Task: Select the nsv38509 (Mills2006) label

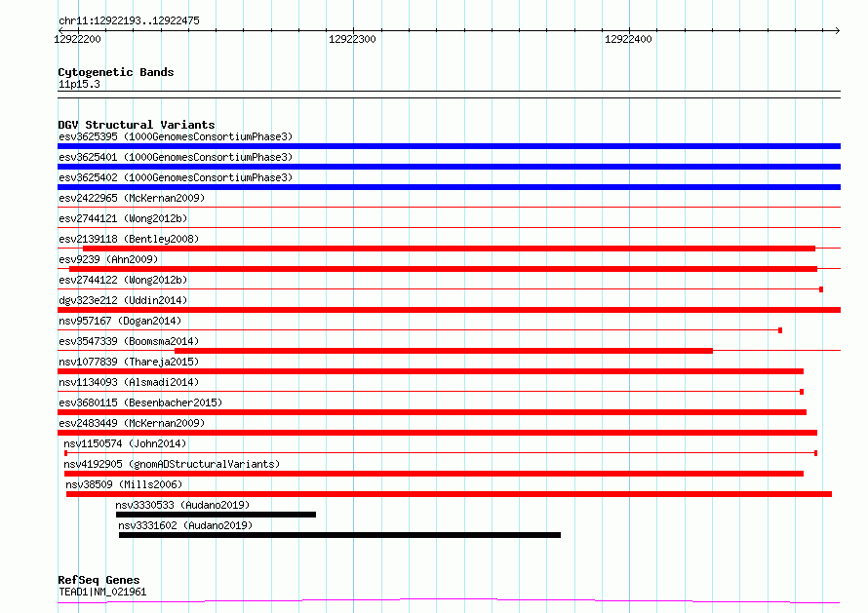Action: click(x=124, y=484)
